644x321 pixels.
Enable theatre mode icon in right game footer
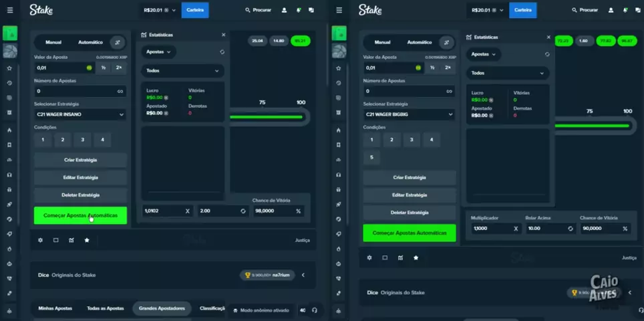385,257
